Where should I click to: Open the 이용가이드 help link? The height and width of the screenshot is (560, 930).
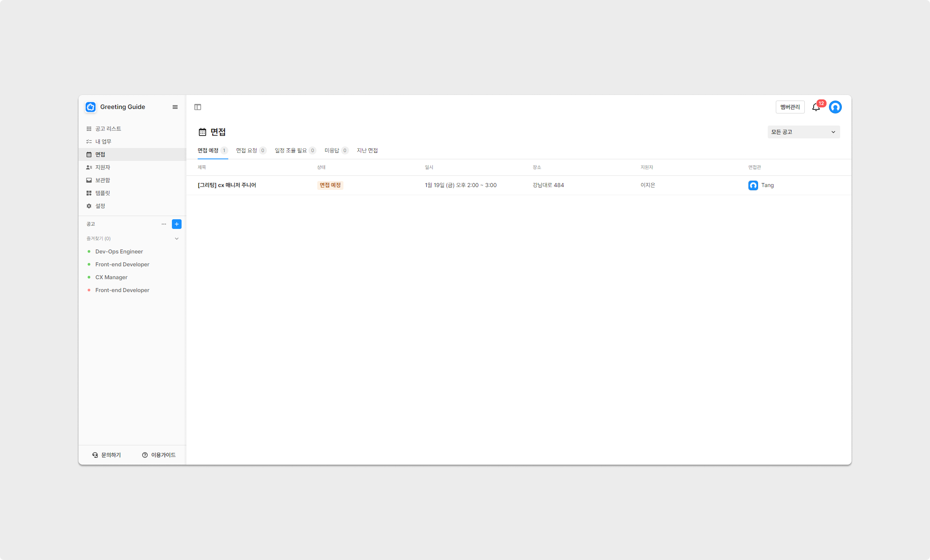(159, 455)
